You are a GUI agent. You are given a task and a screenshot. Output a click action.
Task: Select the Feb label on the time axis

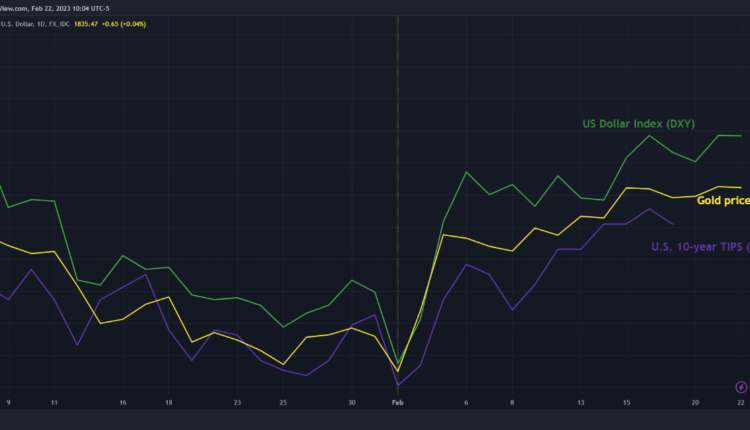point(398,402)
